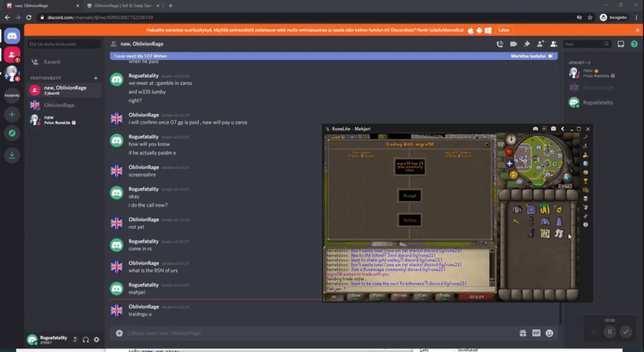Open the GIF picker
The image size is (644, 352).
[536, 333]
